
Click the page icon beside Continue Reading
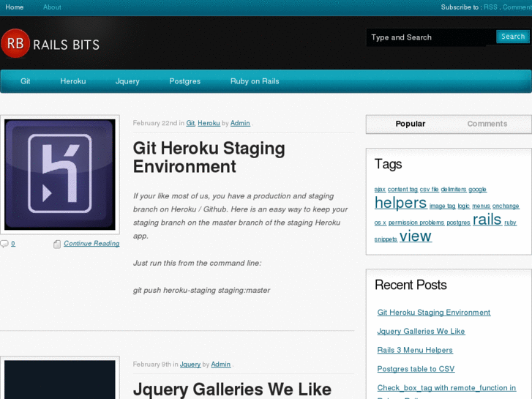click(57, 244)
